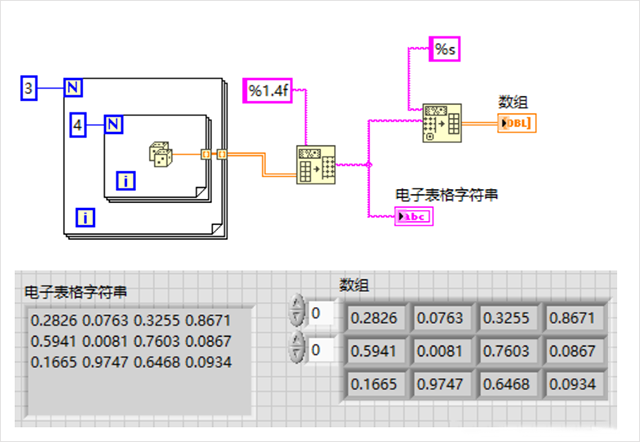Click the inner loop N count terminal

(113, 124)
